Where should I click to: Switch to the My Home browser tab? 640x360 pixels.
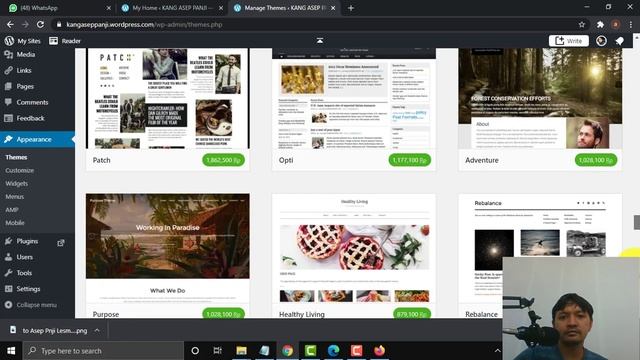coord(171,8)
